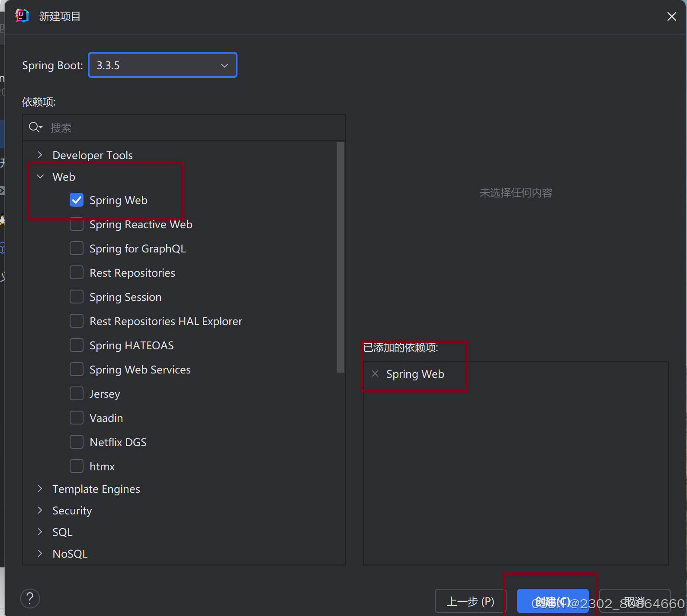Click the dependency list scrollbar
687x616 pixels.
click(x=340, y=257)
